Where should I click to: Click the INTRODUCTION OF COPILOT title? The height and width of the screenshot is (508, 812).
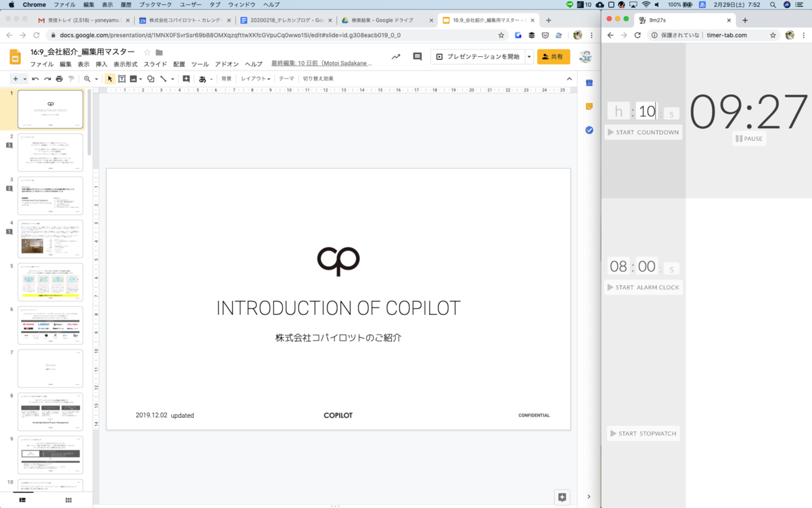click(x=338, y=308)
